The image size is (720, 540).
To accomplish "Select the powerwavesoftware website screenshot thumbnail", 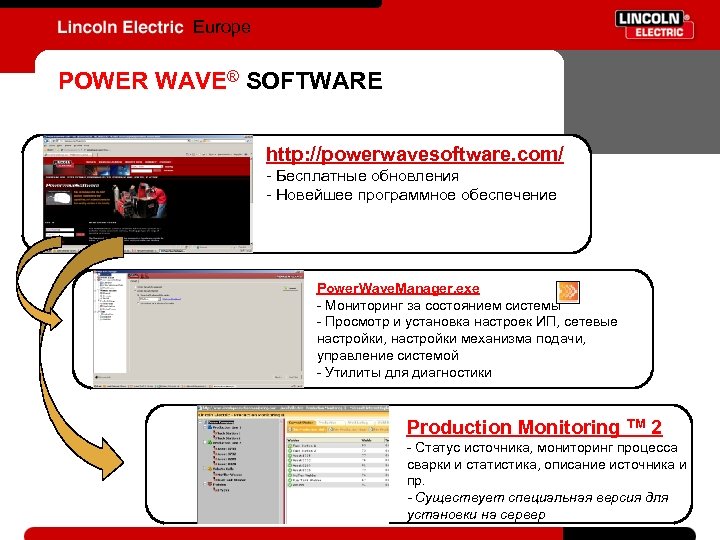I will pyautogui.click(x=148, y=194).
